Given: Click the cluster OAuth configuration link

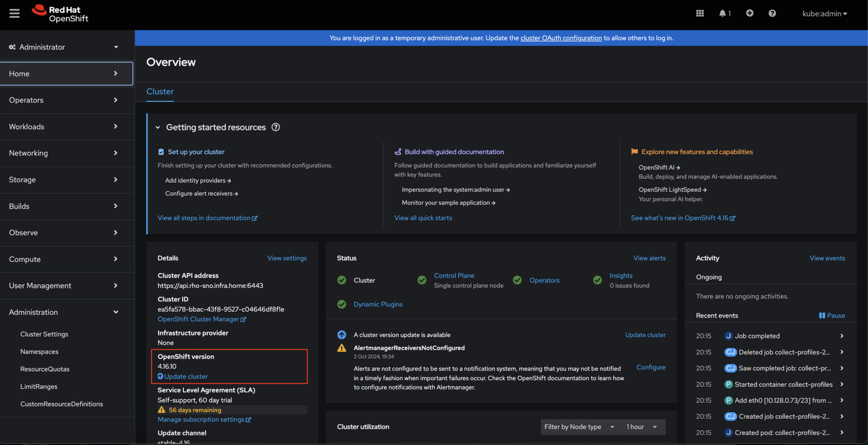Looking at the screenshot, I should coord(561,38).
